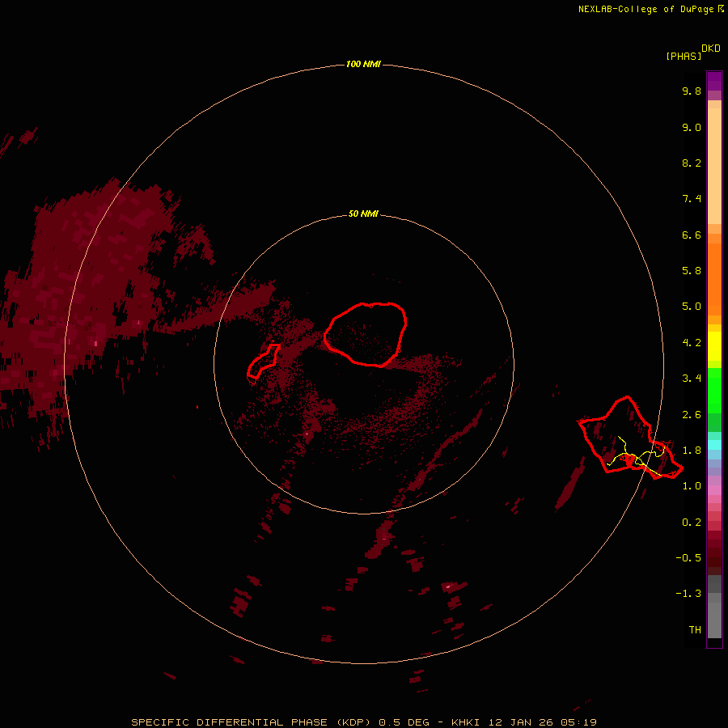The height and width of the screenshot is (728, 728).
Task: Click the 100 NMI range ring label
Action: coord(363,64)
